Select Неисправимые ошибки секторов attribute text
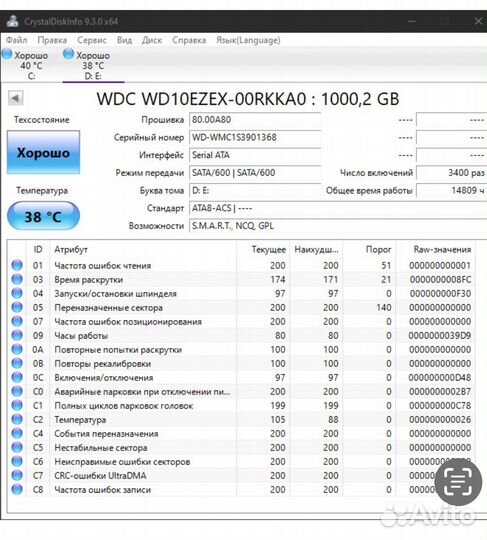Viewport: 487px width, 540px height. [122, 461]
